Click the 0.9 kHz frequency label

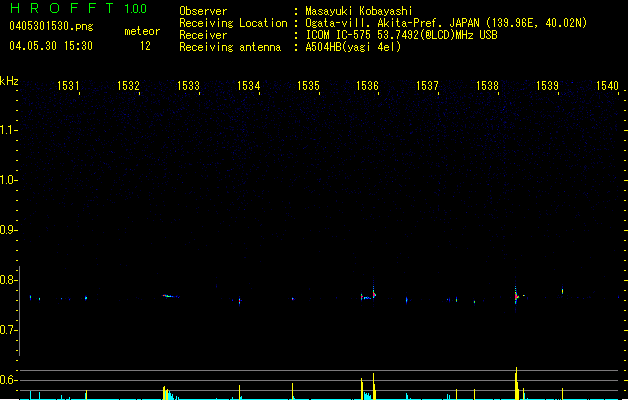(x=8, y=230)
